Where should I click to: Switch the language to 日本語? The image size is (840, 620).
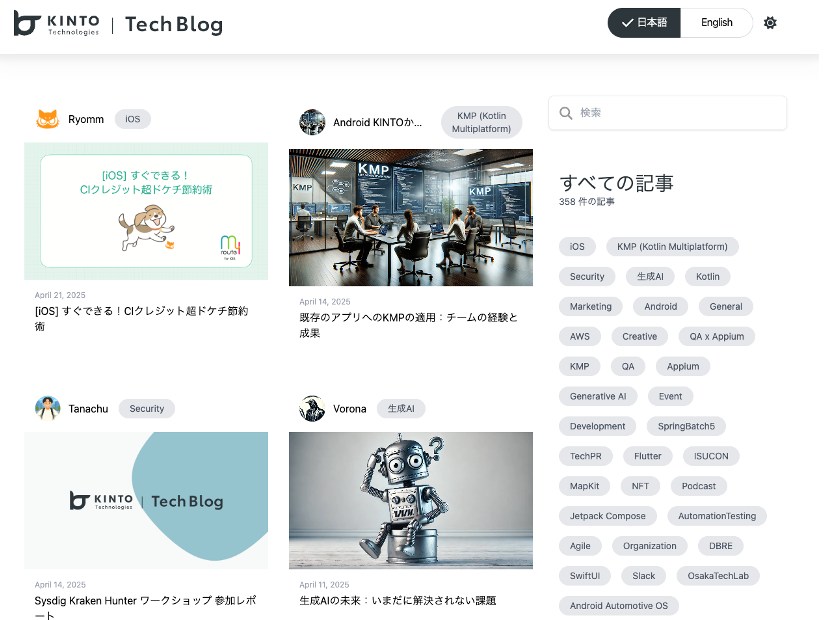coord(644,23)
